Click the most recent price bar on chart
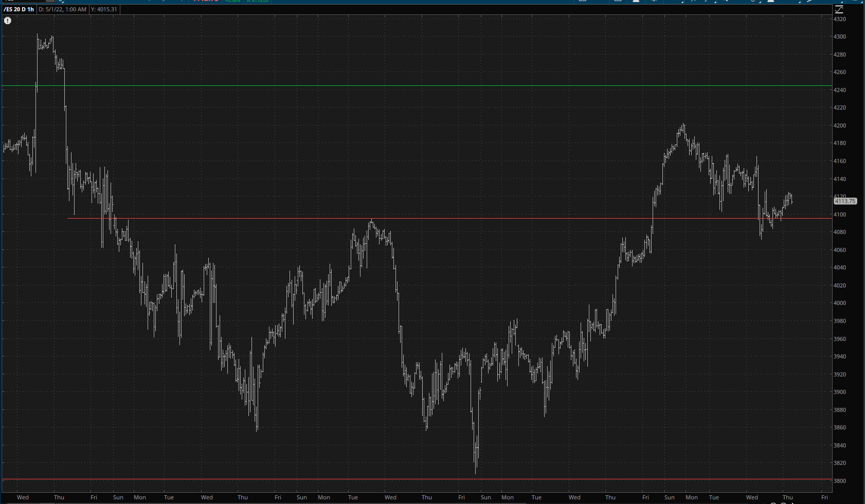 coord(792,201)
